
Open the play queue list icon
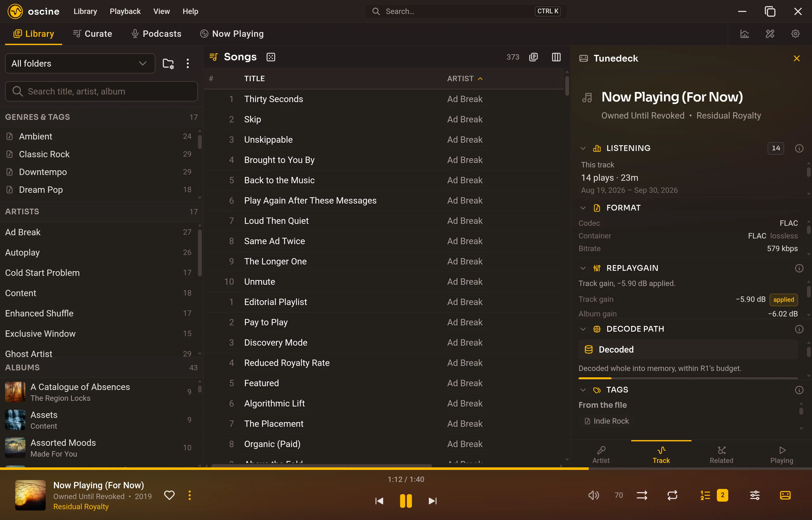705,495
